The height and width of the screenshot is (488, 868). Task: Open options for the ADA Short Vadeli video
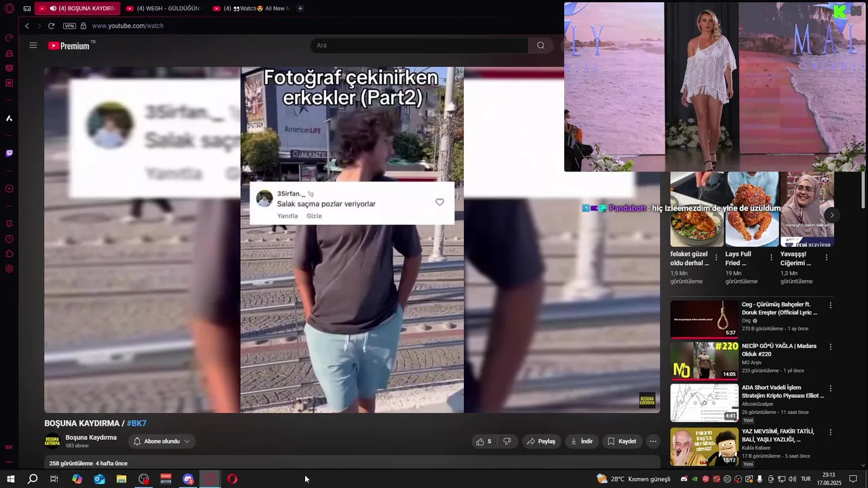tap(830, 389)
